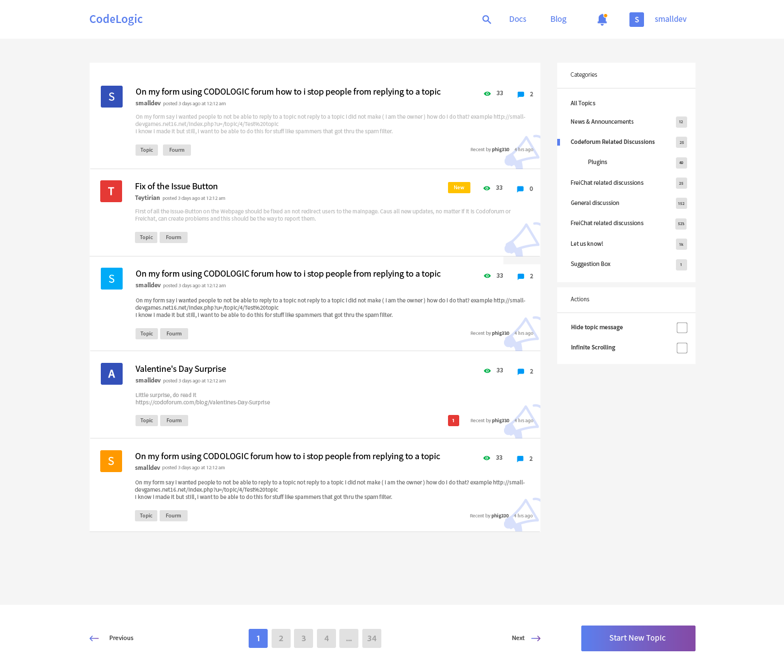Open the smalldev user menu
The image size is (784, 672).
tap(670, 19)
